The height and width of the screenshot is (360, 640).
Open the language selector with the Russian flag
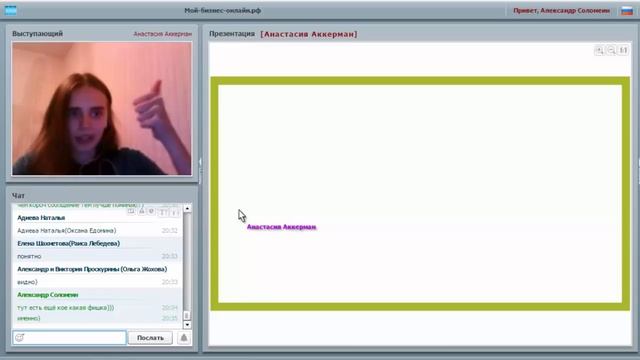click(627, 11)
